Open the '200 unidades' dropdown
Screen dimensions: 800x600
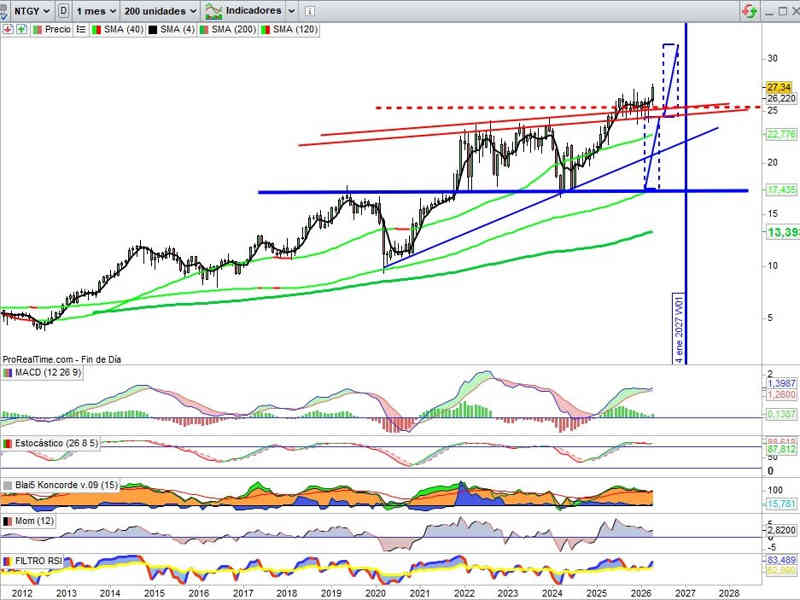[x=160, y=10]
